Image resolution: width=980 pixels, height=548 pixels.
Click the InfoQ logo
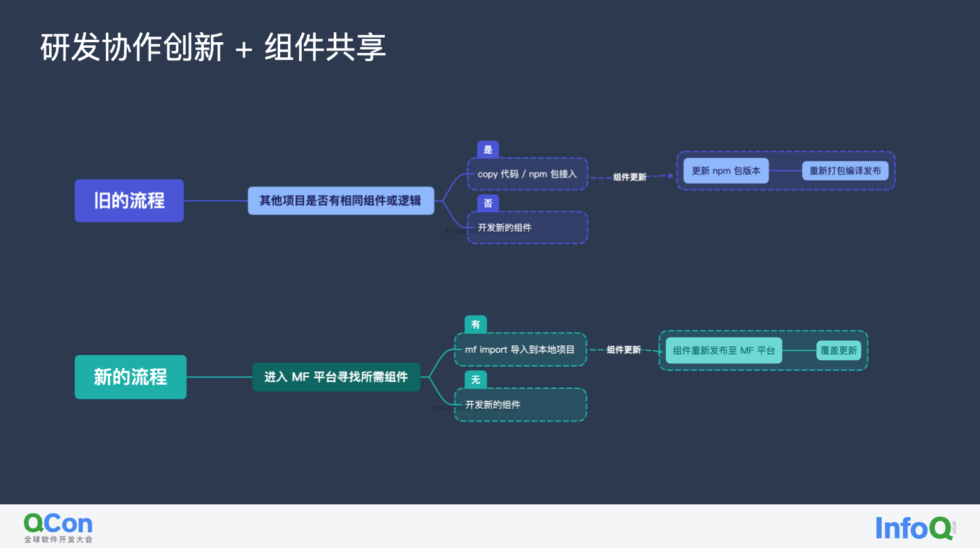915,528
